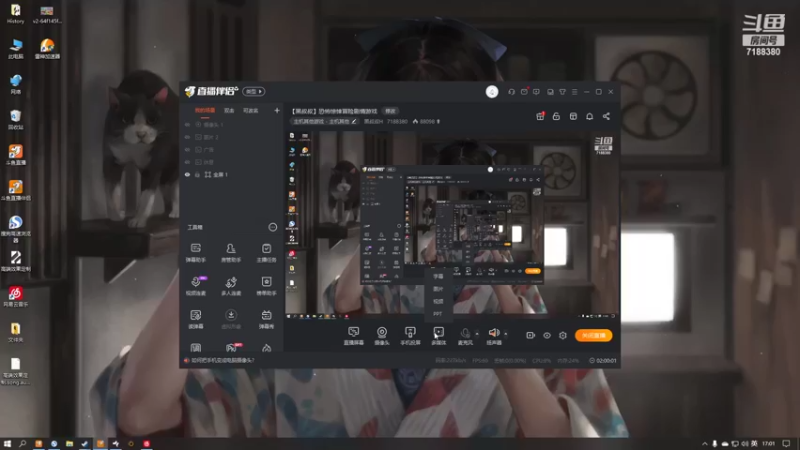Select 字幕 from the multimedia popup menu

438,276
